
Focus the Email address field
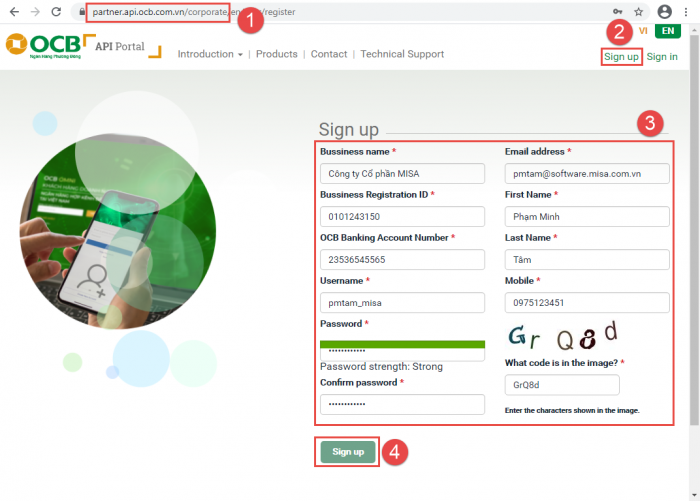click(587, 173)
